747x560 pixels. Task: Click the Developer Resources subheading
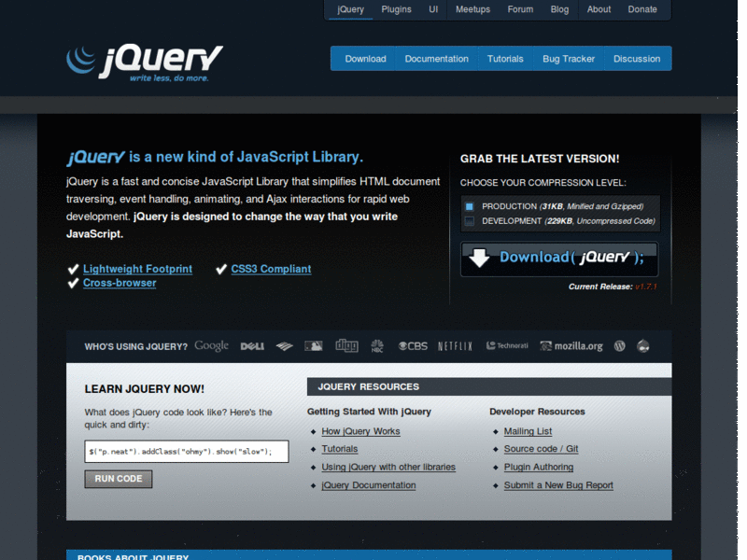[538, 412]
